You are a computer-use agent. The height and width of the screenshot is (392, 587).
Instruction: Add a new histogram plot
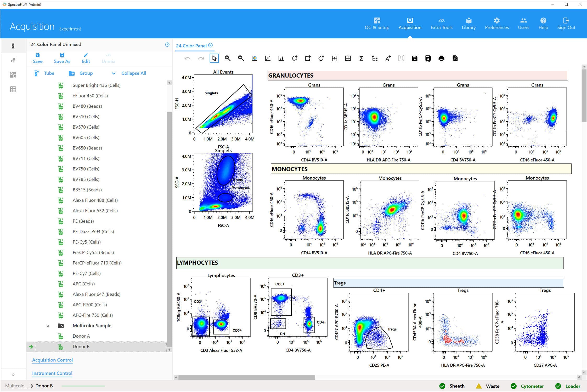click(281, 58)
